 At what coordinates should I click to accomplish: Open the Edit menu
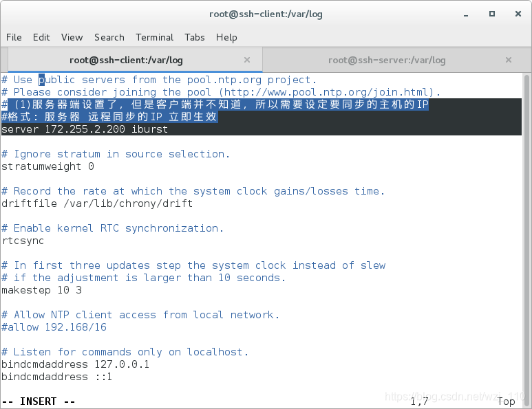coord(41,37)
